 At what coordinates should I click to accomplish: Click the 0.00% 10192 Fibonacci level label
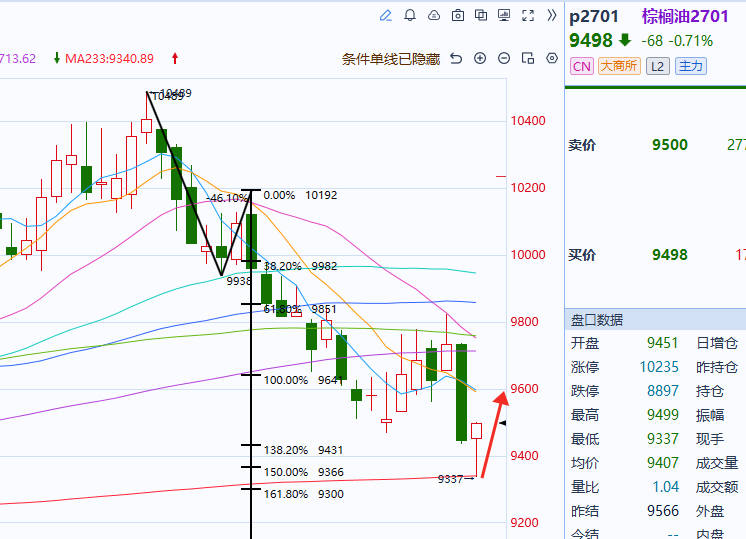coord(300,195)
